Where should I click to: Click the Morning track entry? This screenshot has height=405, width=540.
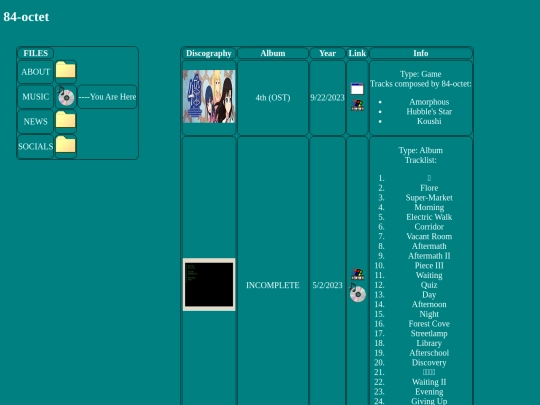pos(429,207)
